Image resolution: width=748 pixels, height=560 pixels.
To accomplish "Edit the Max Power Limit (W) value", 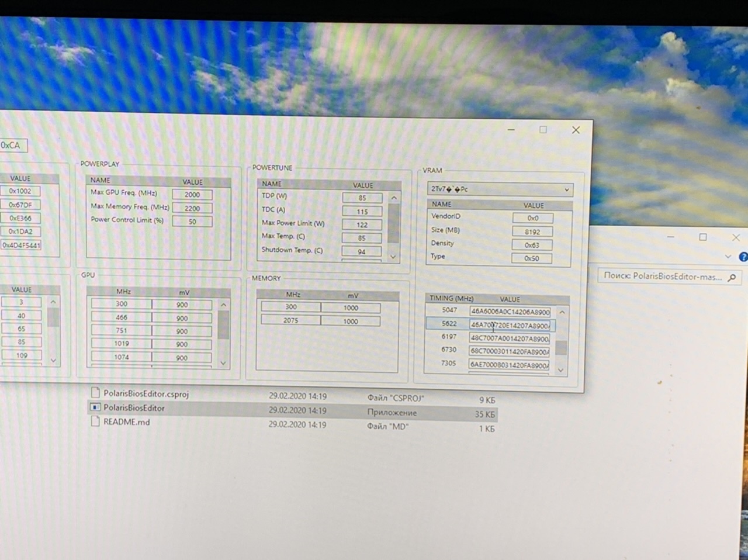I will coord(362,224).
